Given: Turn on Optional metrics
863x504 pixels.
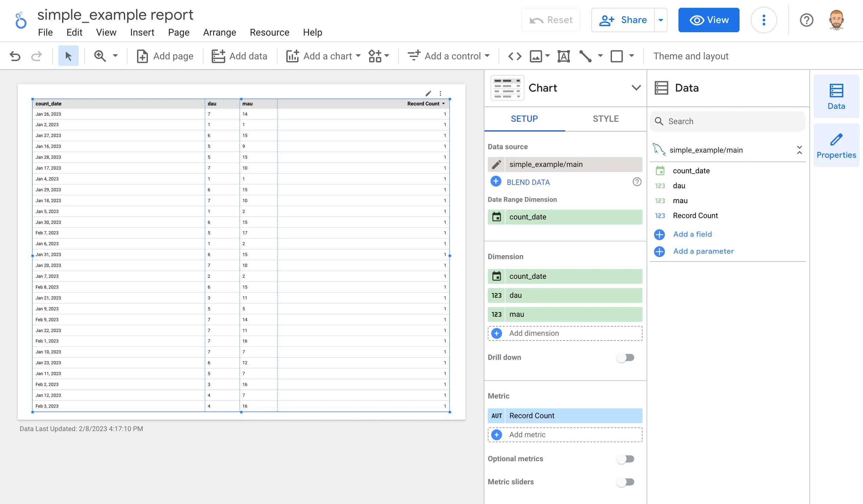Looking at the screenshot, I should 626,459.
